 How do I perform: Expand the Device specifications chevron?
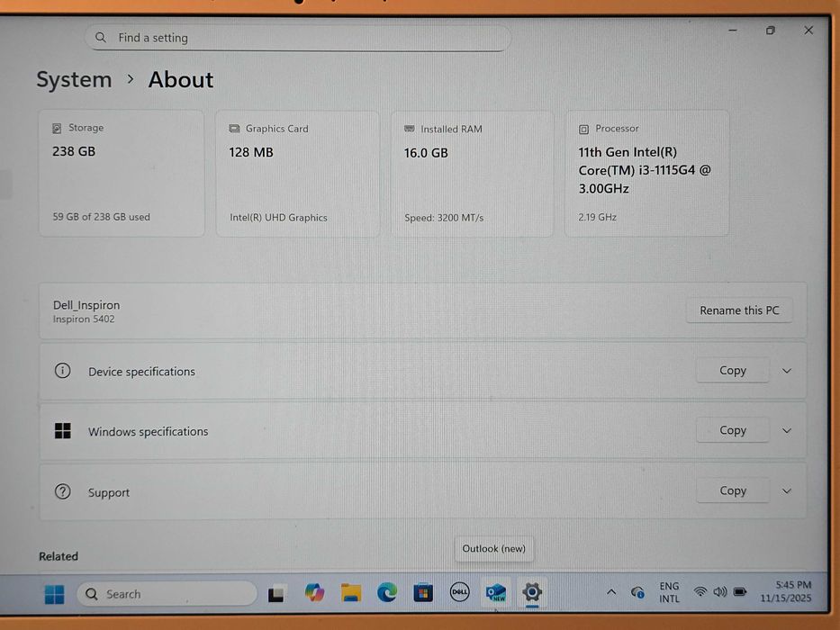786,371
